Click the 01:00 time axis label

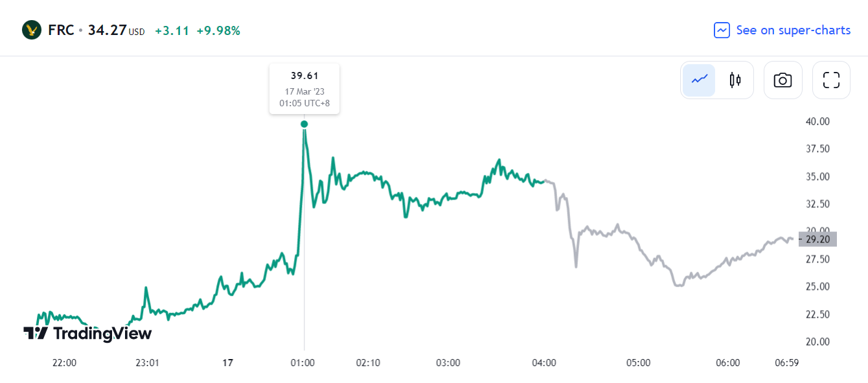coord(303,363)
